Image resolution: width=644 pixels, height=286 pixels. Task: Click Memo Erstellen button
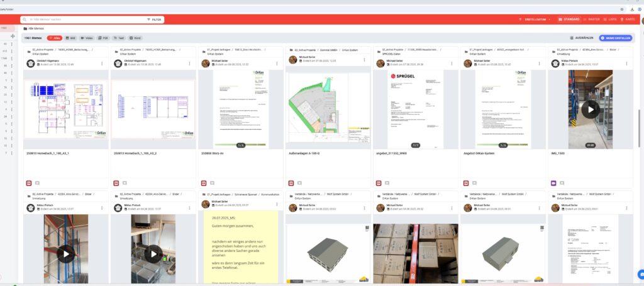616,38
